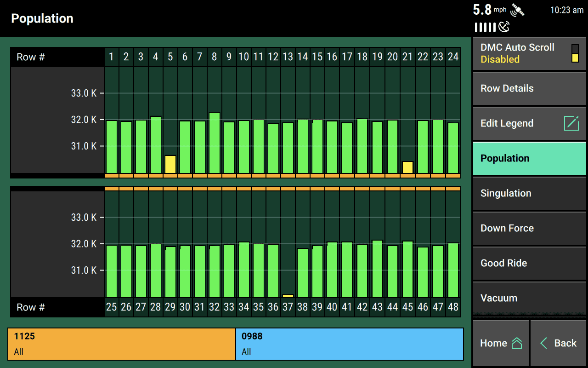This screenshot has width=588, height=368.
Task: Tap the Back chevron arrow icon
Action: click(544, 343)
